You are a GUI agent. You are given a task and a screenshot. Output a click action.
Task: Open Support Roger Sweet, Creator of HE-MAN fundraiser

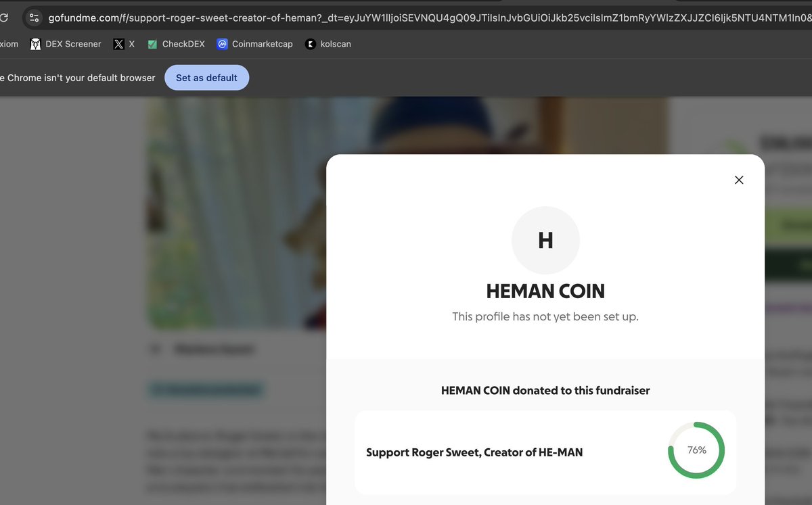(545, 452)
